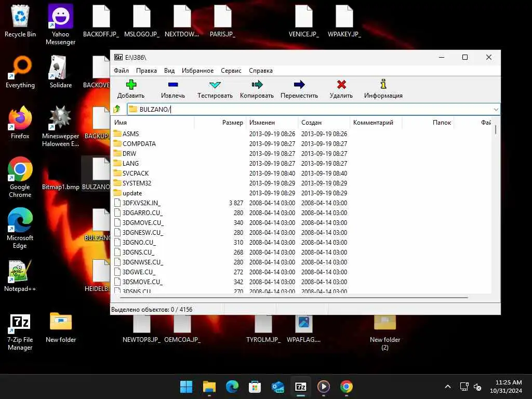
Task: Select the COMPDATA folder
Action: pos(139,143)
